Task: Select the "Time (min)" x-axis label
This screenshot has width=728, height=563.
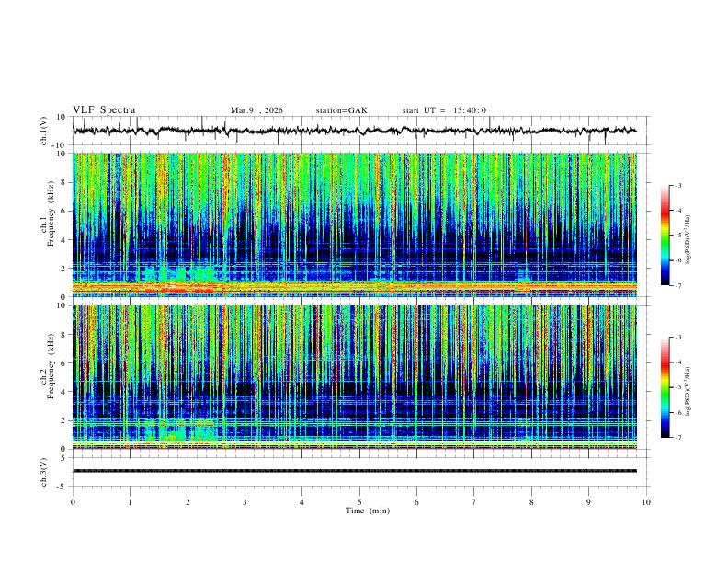Action: click(x=368, y=511)
